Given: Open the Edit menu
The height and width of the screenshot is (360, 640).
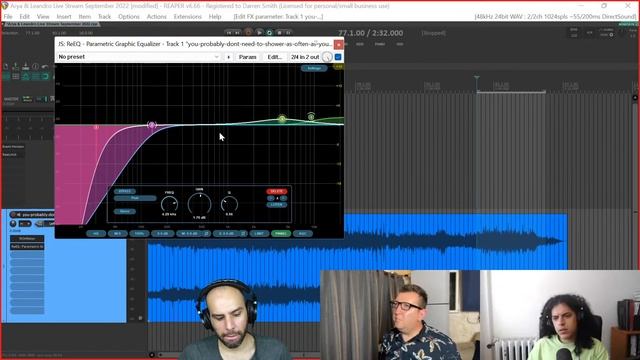Looking at the screenshot, I should click(x=24, y=17).
